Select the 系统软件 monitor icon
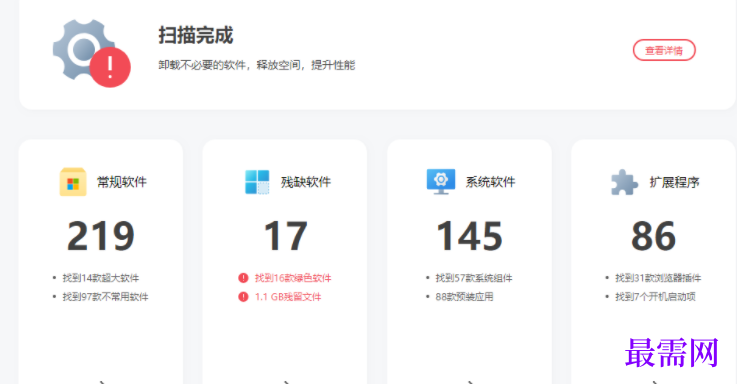The image size is (737, 384). (x=441, y=181)
